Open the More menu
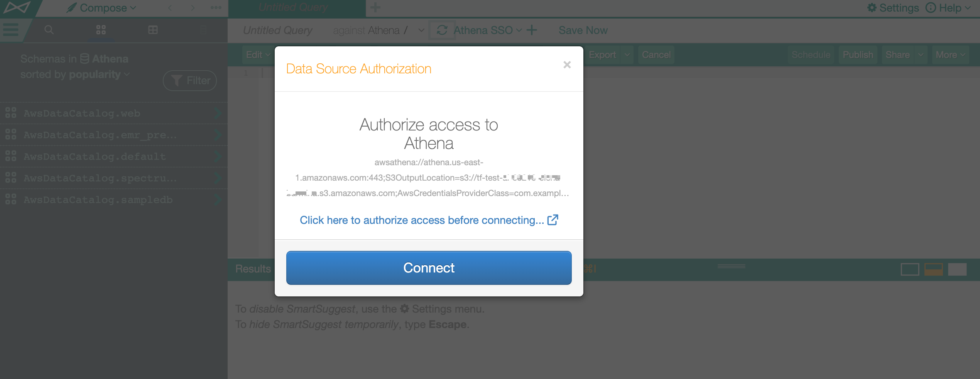 coord(950,55)
